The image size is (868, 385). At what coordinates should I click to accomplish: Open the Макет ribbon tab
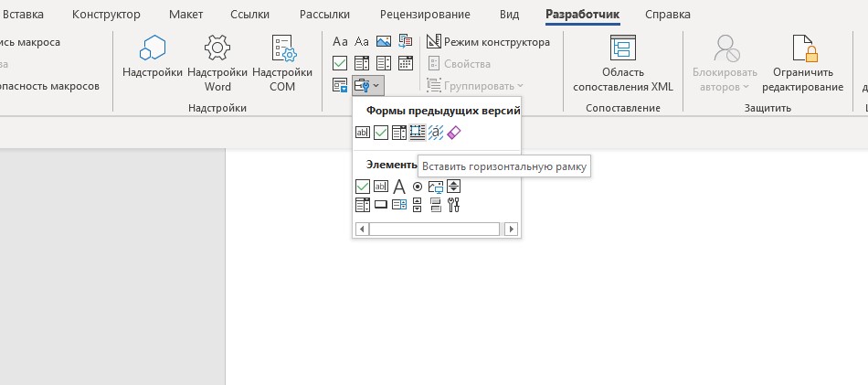coord(186,15)
